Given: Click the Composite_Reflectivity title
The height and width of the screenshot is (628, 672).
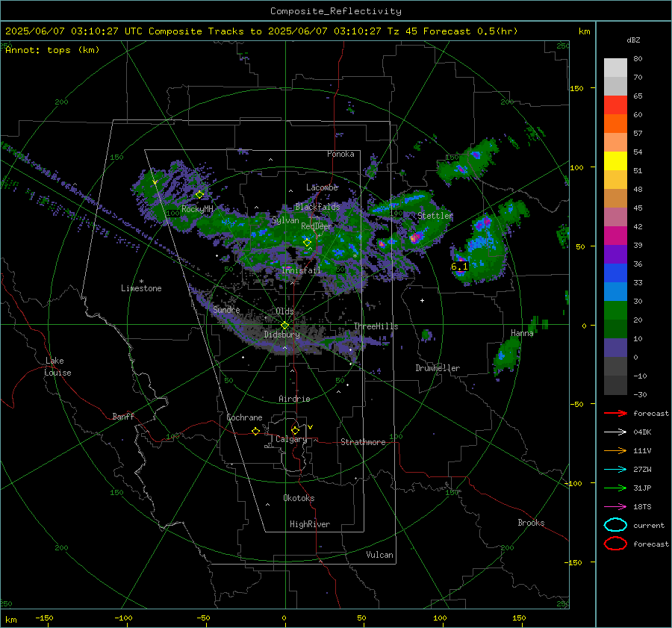Looking at the screenshot, I should (336, 11).
